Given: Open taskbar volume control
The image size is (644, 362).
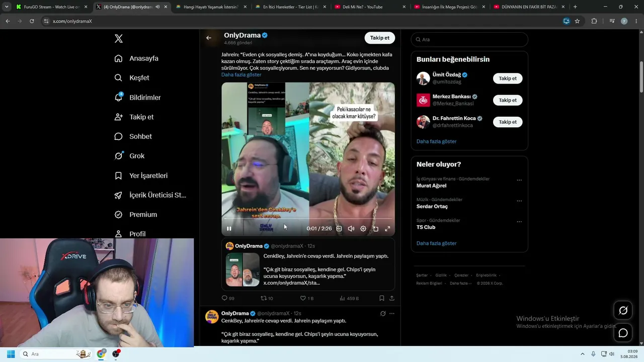Looking at the screenshot, I should pos(612,354).
